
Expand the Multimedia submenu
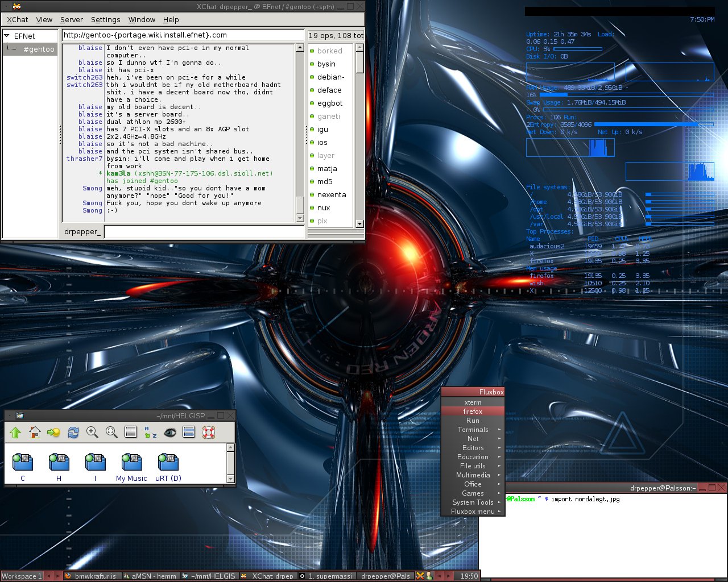pos(473,475)
